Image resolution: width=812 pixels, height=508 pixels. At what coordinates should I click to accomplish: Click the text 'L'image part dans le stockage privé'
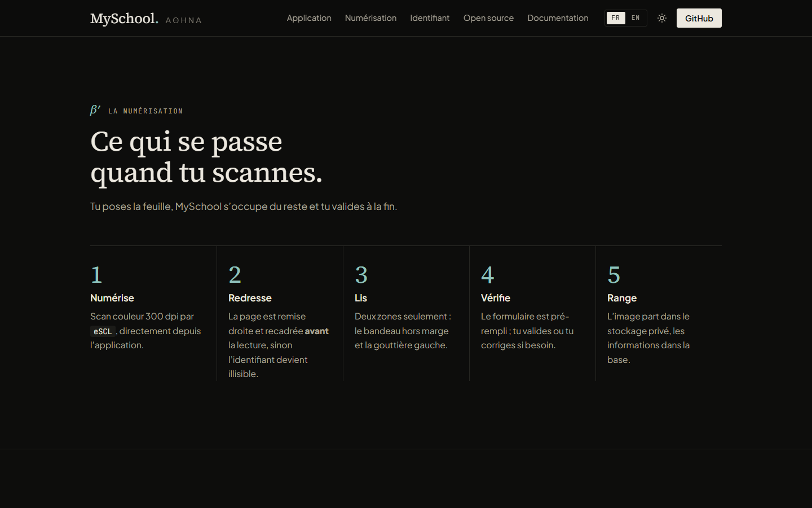coord(648,324)
